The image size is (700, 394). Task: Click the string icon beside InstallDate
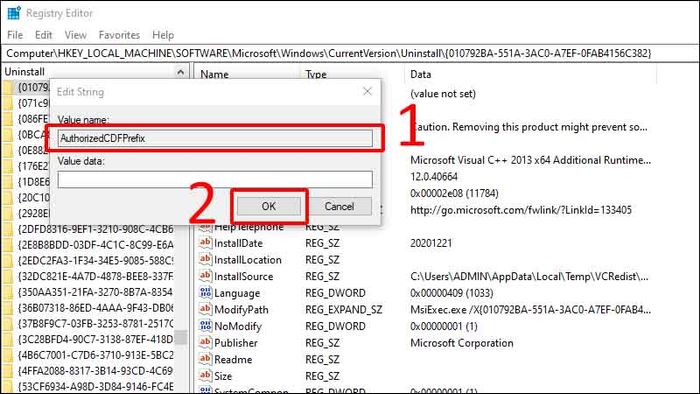click(205, 243)
